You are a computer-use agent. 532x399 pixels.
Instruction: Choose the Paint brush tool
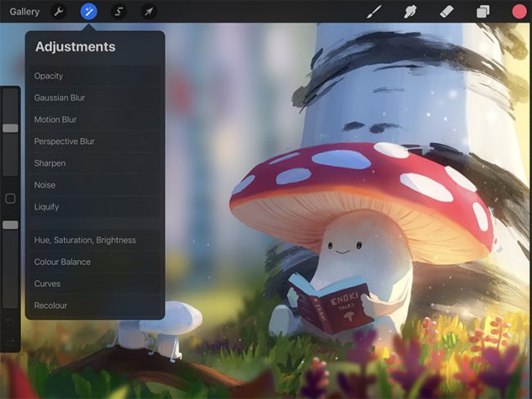click(373, 11)
